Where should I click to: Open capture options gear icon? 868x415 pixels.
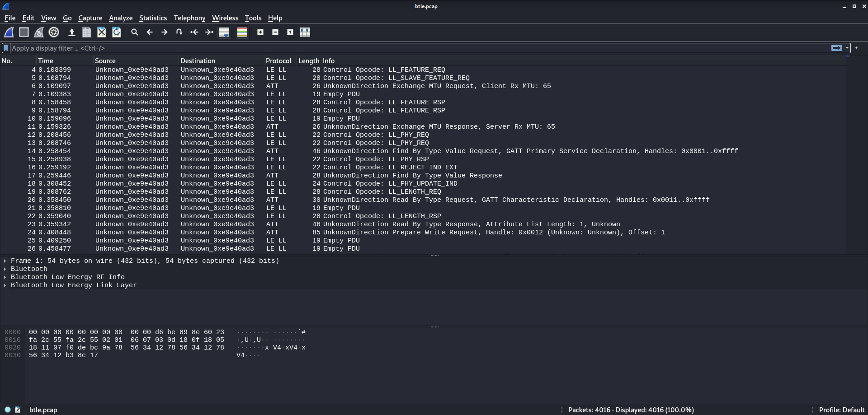pyautogui.click(x=54, y=32)
